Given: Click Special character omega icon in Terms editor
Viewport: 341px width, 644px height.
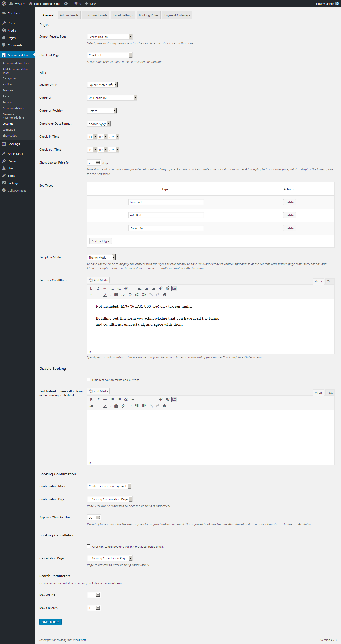Looking at the screenshot, I should pyautogui.click(x=130, y=295).
